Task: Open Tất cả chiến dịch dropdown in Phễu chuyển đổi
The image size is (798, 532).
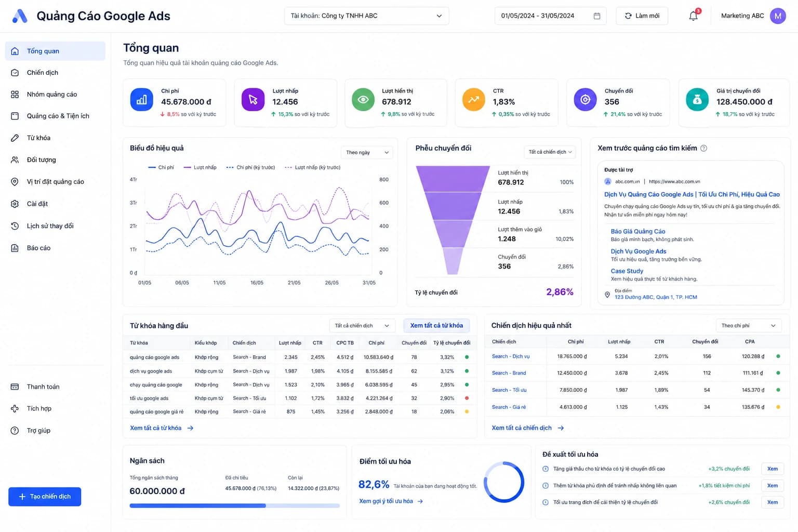Action: [550, 152]
